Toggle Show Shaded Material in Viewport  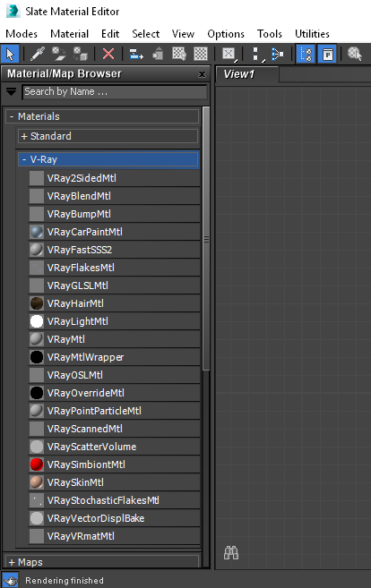tap(179, 54)
